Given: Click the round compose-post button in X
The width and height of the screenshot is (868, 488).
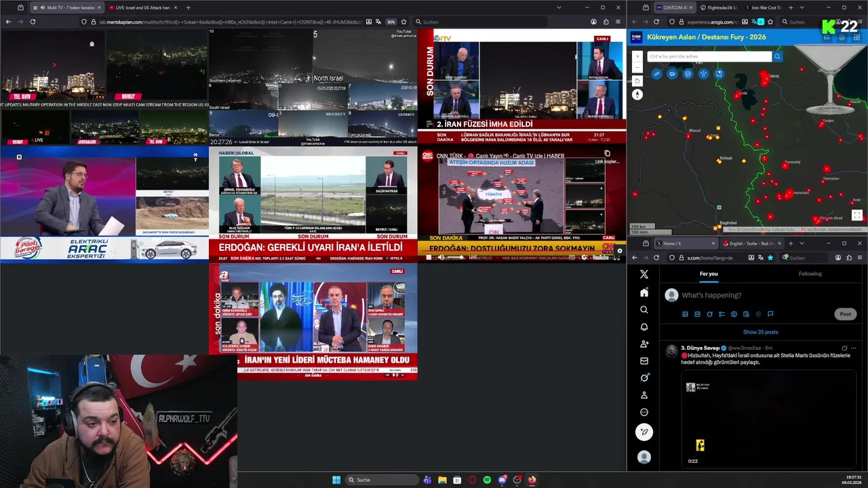Looking at the screenshot, I should (x=644, y=432).
